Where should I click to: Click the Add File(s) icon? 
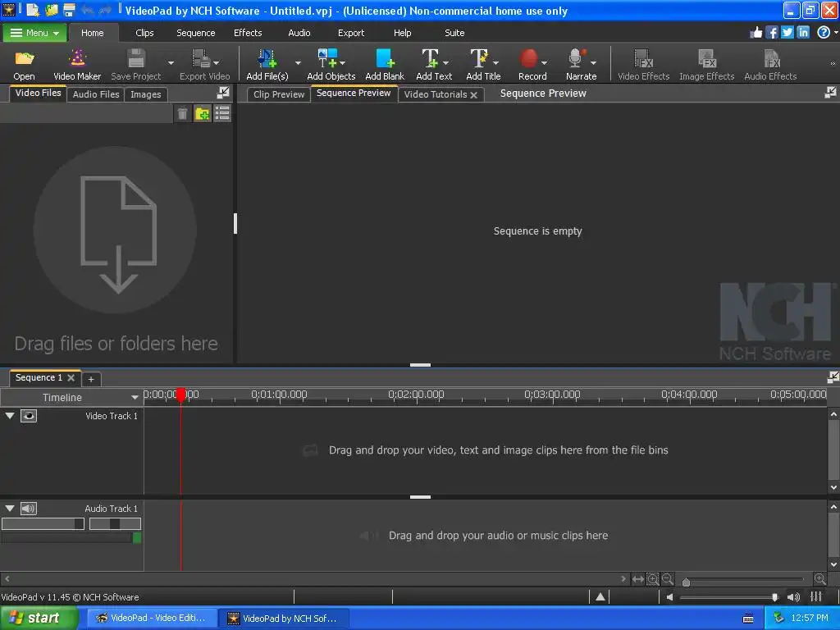coord(267,58)
